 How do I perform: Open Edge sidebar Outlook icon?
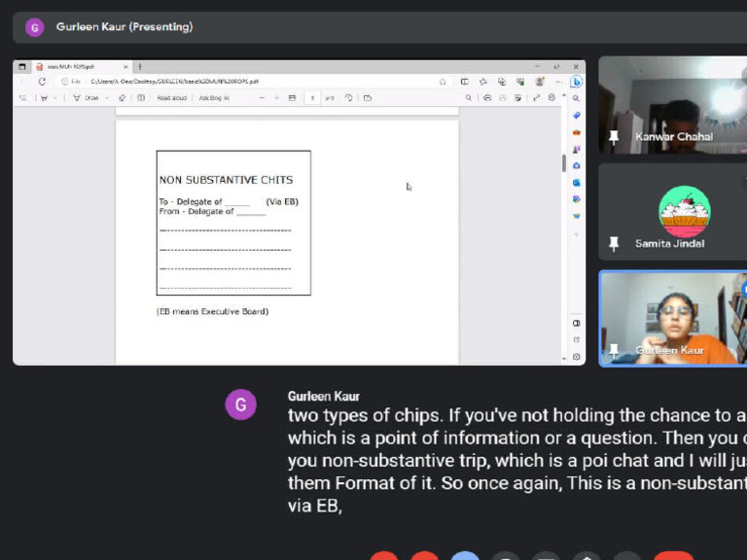[576, 183]
